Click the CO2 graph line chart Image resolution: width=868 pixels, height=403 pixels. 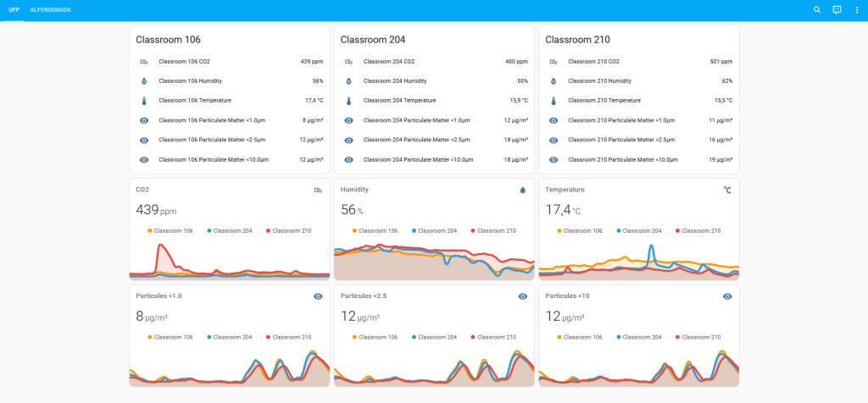click(230, 260)
